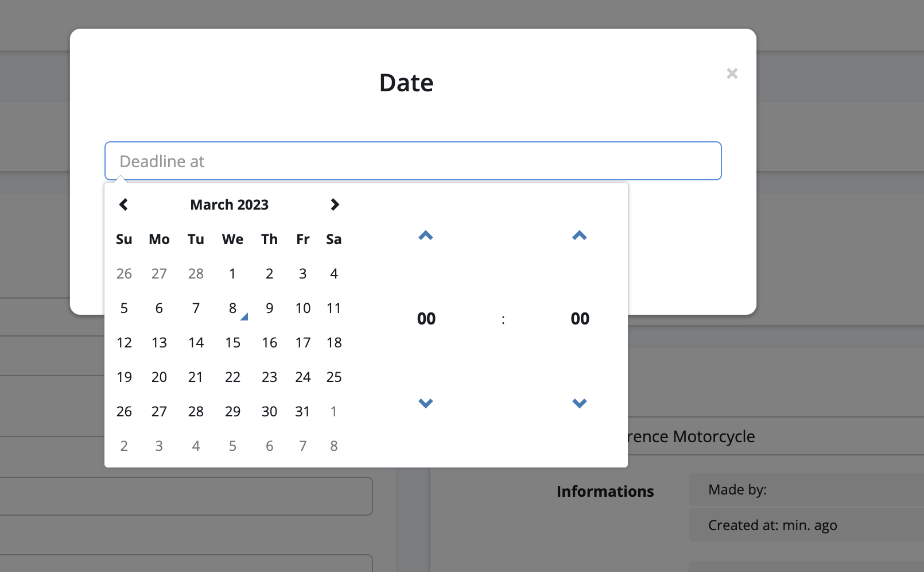Pick Saturday March 25
The image size is (924, 572).
(x=334, y=377)
